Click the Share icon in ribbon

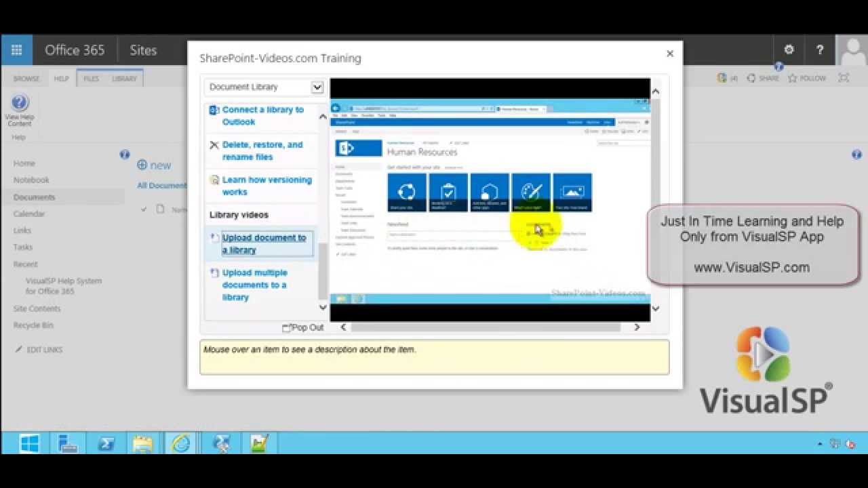pyautogui.click(x=751, y=78)
